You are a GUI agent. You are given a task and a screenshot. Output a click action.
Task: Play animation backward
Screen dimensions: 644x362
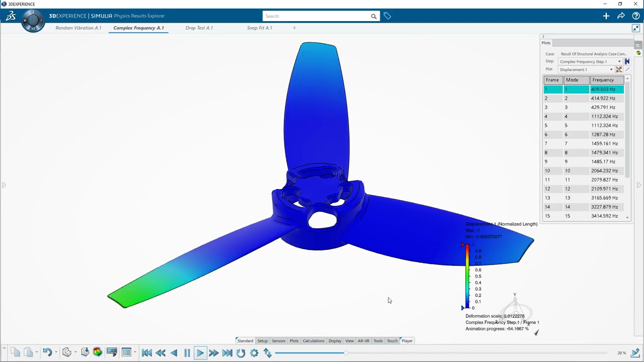click(x=174, y=353)
